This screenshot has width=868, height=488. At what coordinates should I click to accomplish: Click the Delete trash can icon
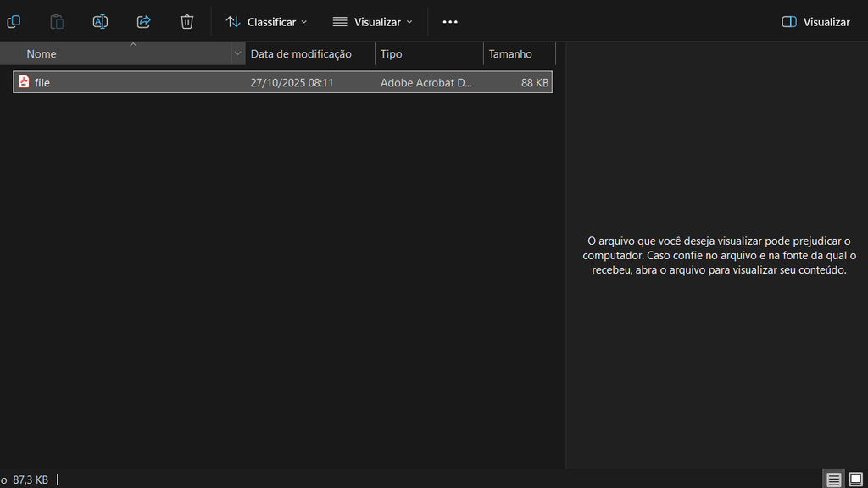coord(186,22)
